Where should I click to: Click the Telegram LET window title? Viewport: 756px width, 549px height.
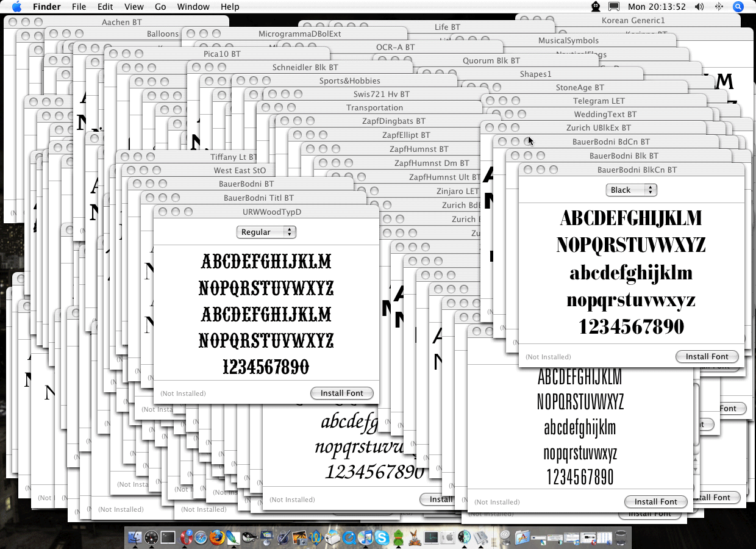(599, 101)
